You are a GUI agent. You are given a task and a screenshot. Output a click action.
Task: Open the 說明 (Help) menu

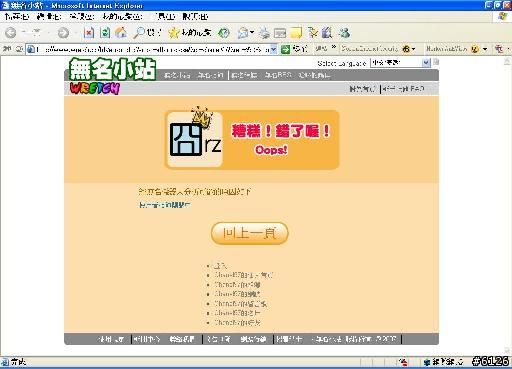coord(195,16)
